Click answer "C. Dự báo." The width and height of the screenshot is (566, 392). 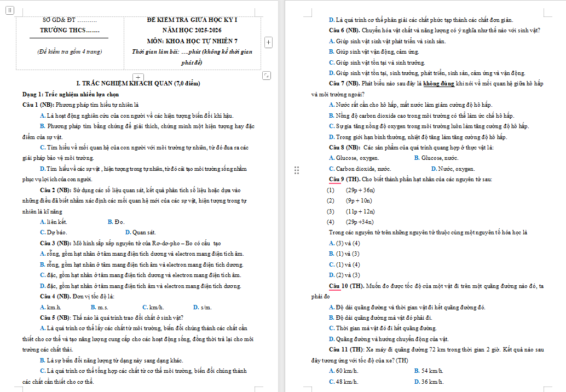click(x=54, y=232)
